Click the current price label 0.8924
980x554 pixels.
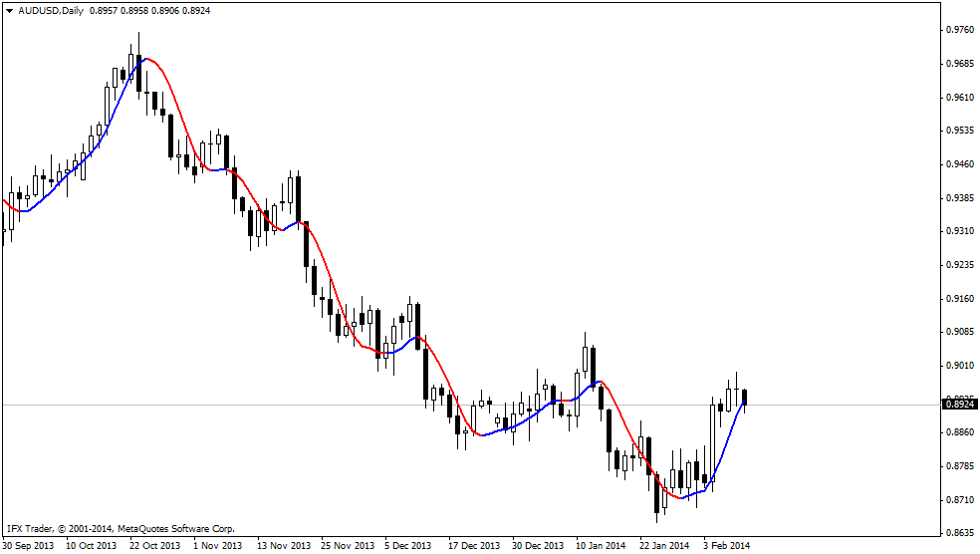958,405
